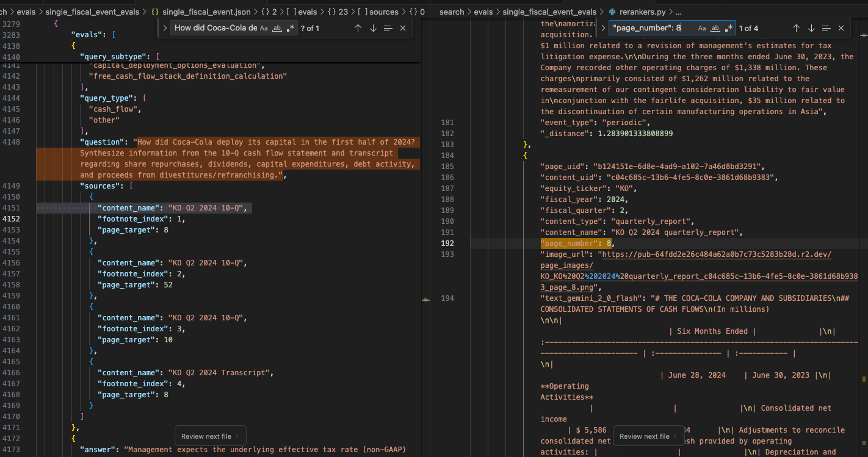868x457 pixels.
Task: Click the ellipsis breadcrumb after rerankers.py
Action: (x=679, y=12)
